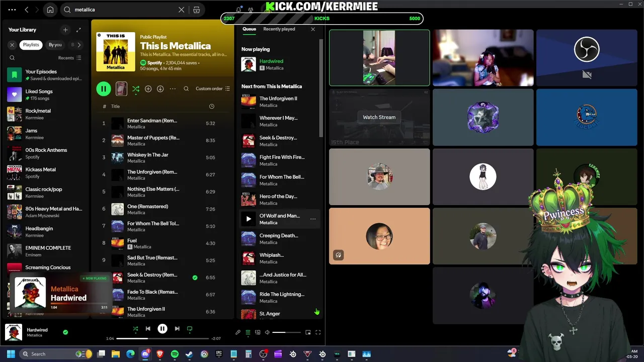
Task: Create a new playlist with plus icon
Action: click(x=65, y=30)
